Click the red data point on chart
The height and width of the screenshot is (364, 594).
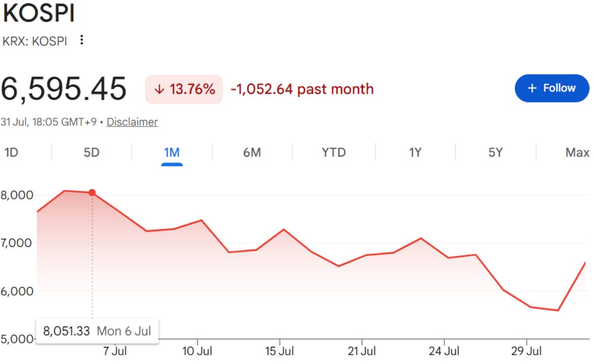[x=92, y=193]
